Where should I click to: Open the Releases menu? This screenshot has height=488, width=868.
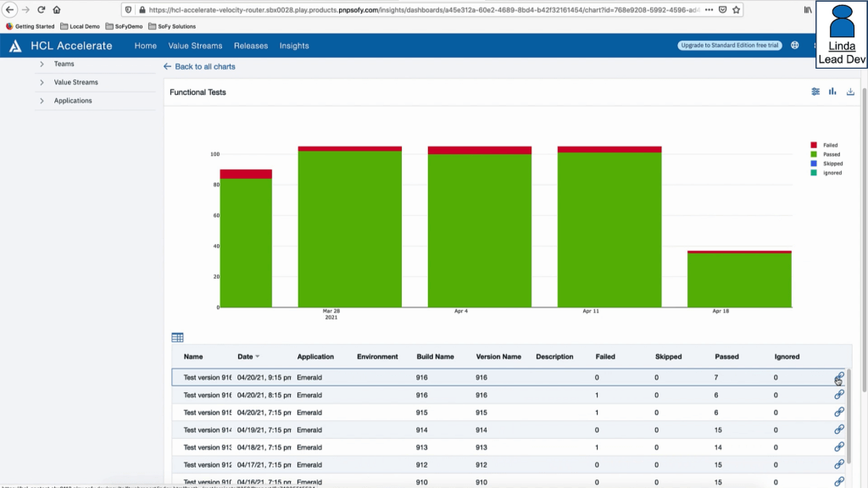click(x=250, y=46)
